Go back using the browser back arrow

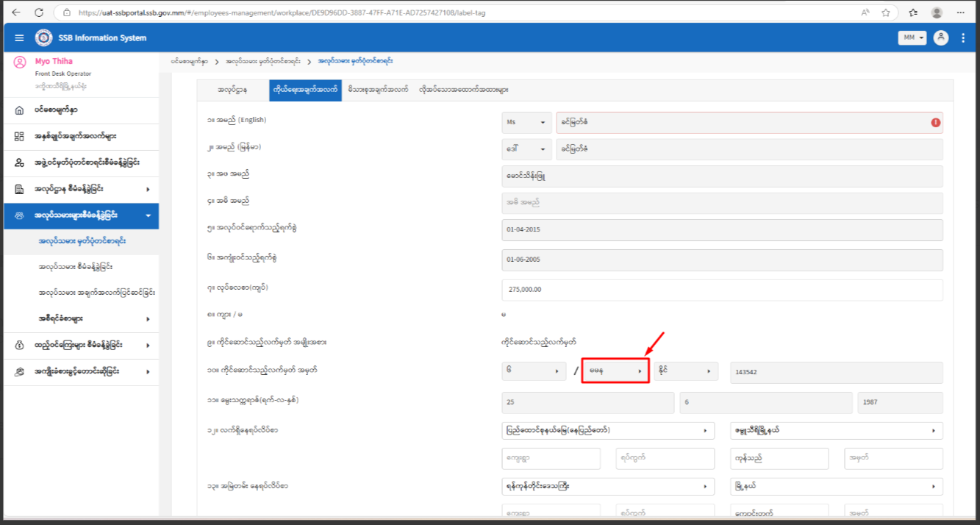16,12
